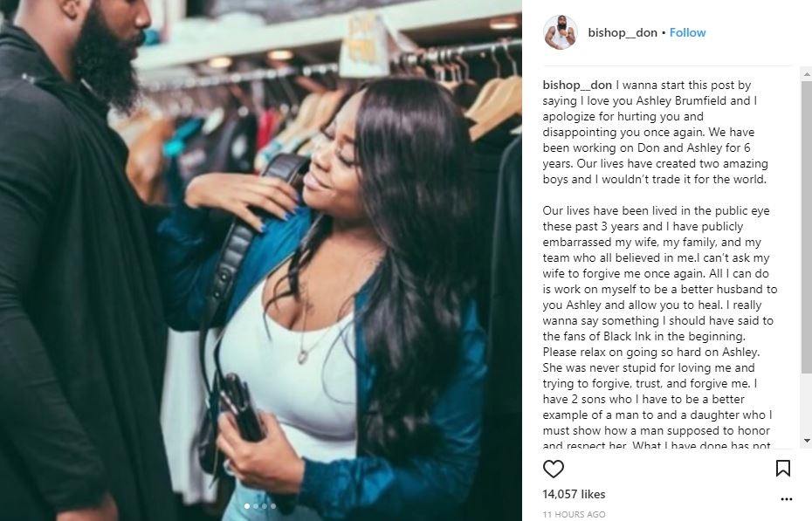Select the first carousel dot indicator
812x521 pixels.
click(x=247, y=506)
